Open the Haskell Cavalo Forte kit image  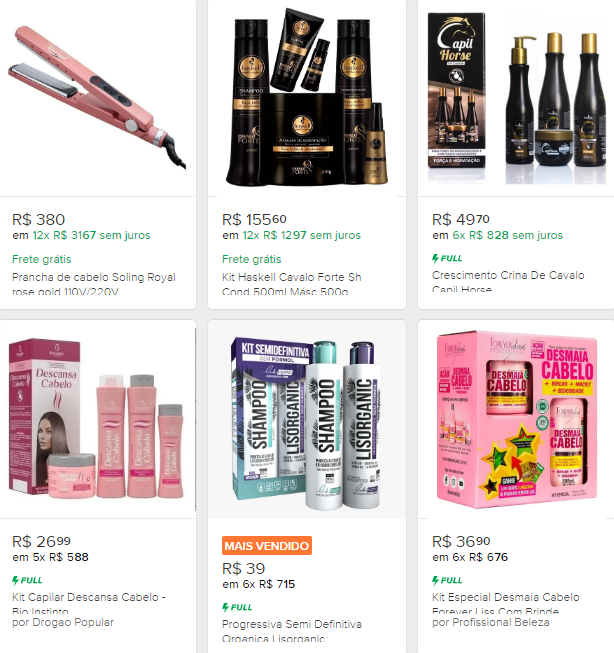(307, 98)
